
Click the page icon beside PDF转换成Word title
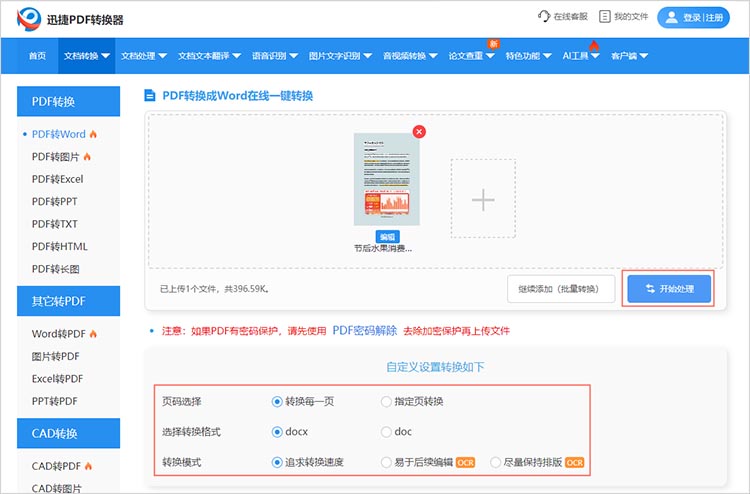150,96
